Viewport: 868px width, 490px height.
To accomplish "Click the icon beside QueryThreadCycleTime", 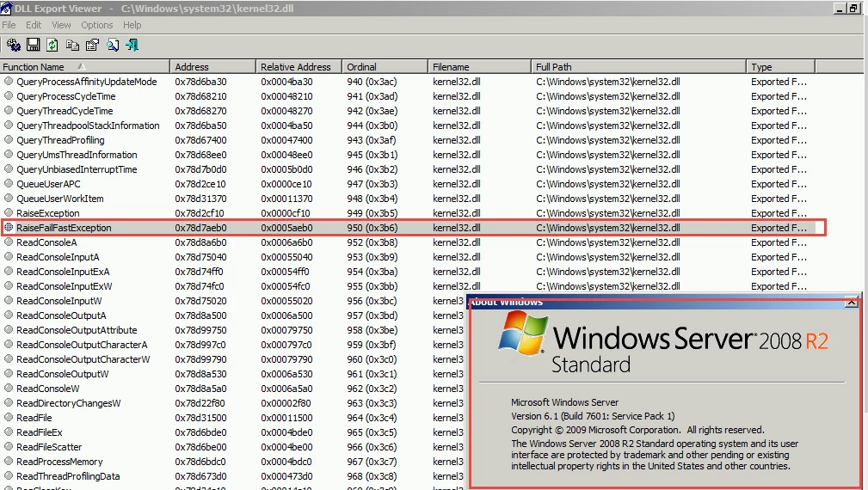I will pyautogui.click(x=9, y=111).
